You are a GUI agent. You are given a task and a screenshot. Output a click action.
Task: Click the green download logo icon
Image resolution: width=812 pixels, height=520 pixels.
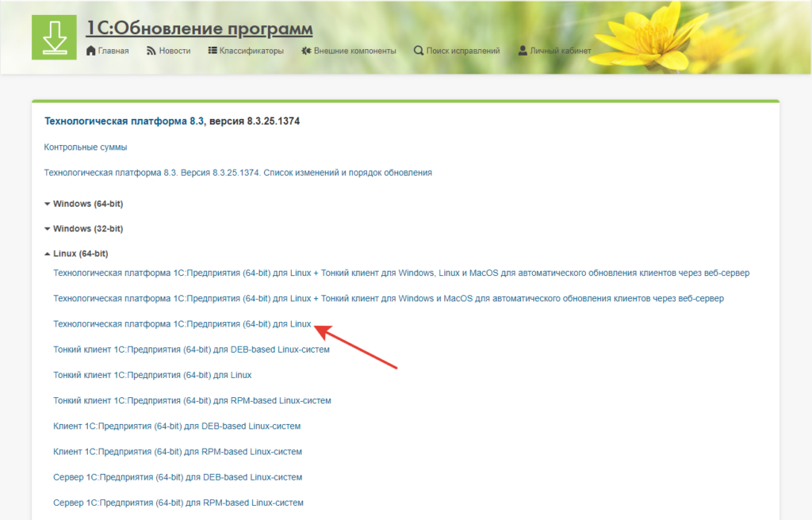tap(54, 37)
